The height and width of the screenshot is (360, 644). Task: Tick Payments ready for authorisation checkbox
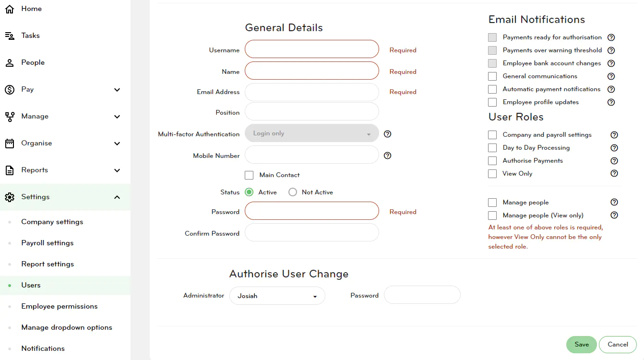(492, 37)
